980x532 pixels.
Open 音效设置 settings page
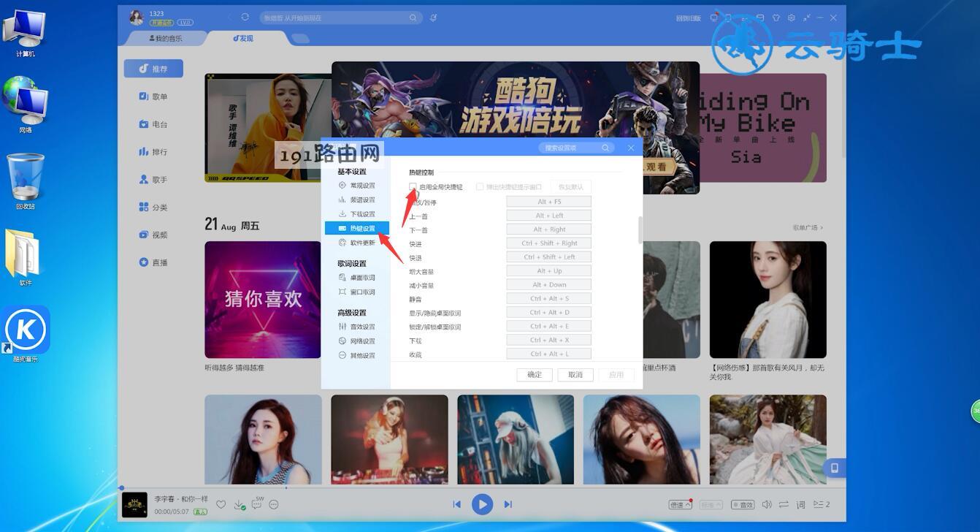click(357, 327)
